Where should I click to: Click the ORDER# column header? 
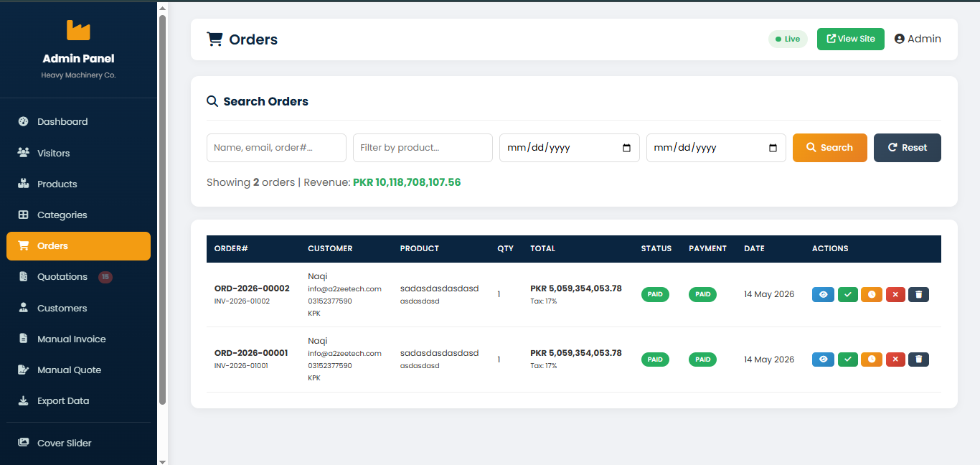tap(231, 248)
